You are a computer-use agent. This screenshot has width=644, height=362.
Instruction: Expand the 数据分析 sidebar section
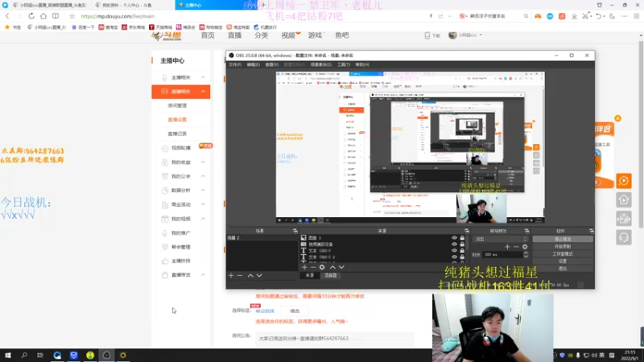coord(203,190)
